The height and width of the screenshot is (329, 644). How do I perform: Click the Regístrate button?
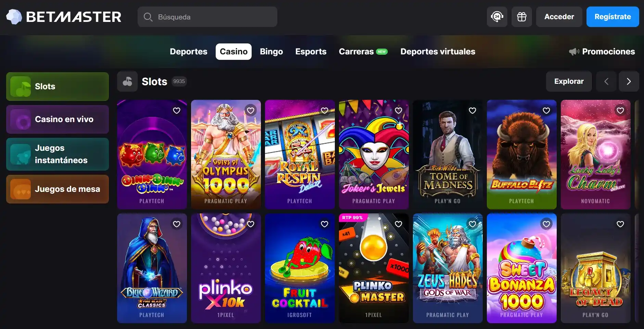613,17
